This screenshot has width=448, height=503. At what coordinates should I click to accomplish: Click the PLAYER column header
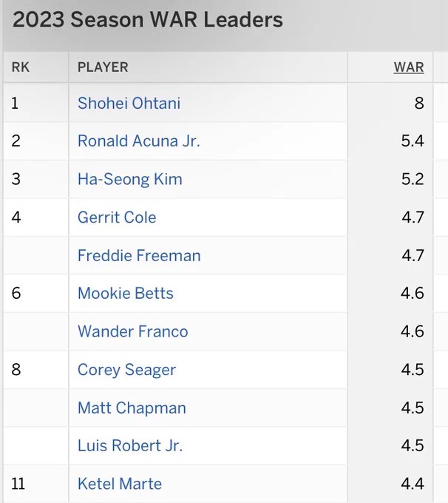[103, 67]
